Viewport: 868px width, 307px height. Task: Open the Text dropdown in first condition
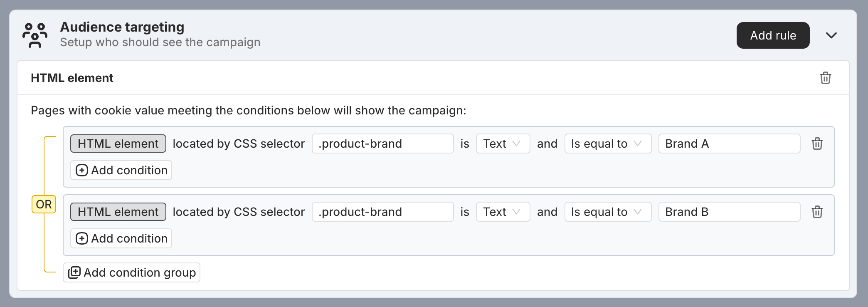pyautogui.click(x=503, y=144)
